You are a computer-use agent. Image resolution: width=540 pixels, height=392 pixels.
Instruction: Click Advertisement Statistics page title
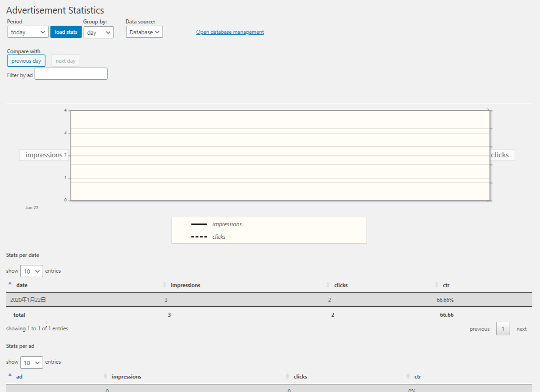coord(55,10)
